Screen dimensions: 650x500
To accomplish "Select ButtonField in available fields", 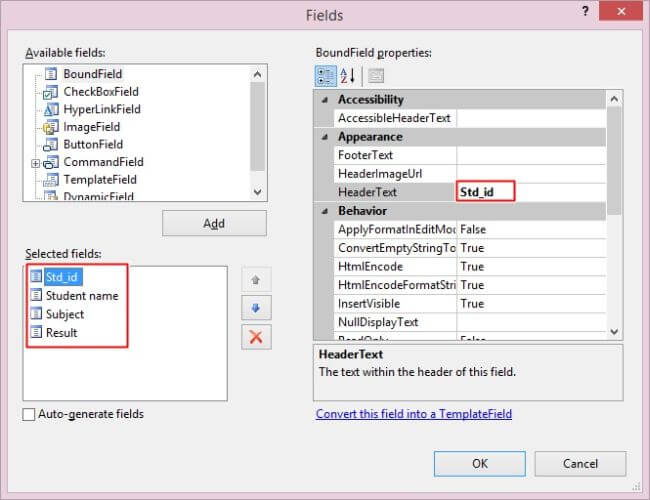I will (x=93, y=145).
